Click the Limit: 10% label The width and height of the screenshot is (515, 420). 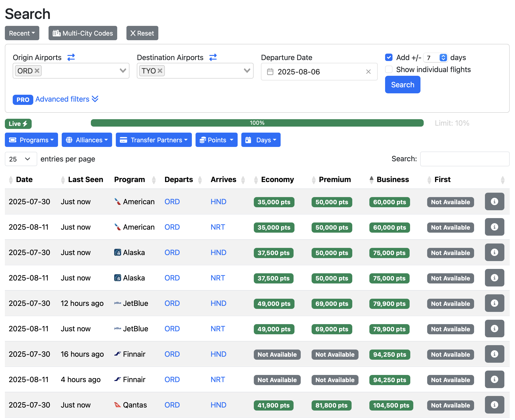point(452,123)
